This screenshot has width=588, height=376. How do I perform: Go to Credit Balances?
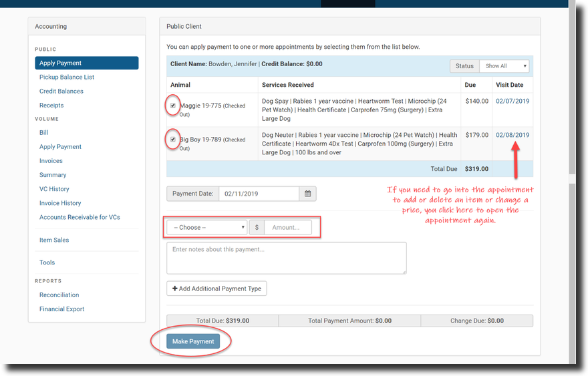click(61, 91)
